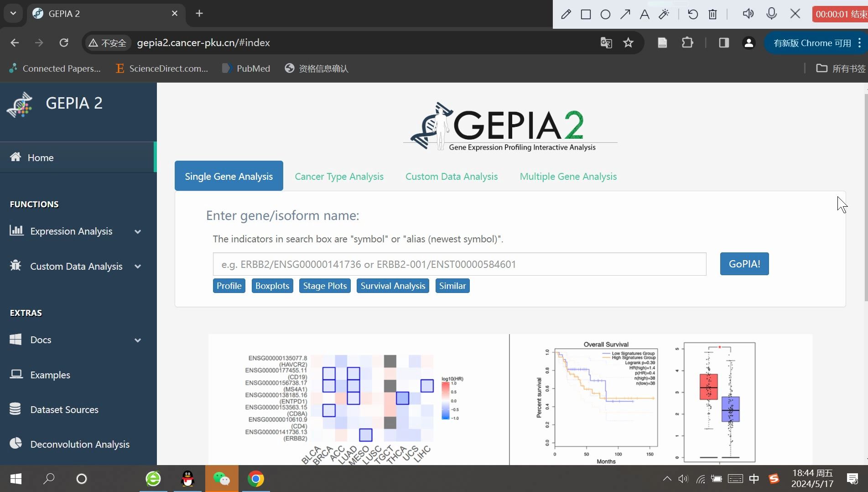Image resolution: width=868 pixels, height=492 pixels.
Task: Undo the last annotation
Action: tap(693, 14)
